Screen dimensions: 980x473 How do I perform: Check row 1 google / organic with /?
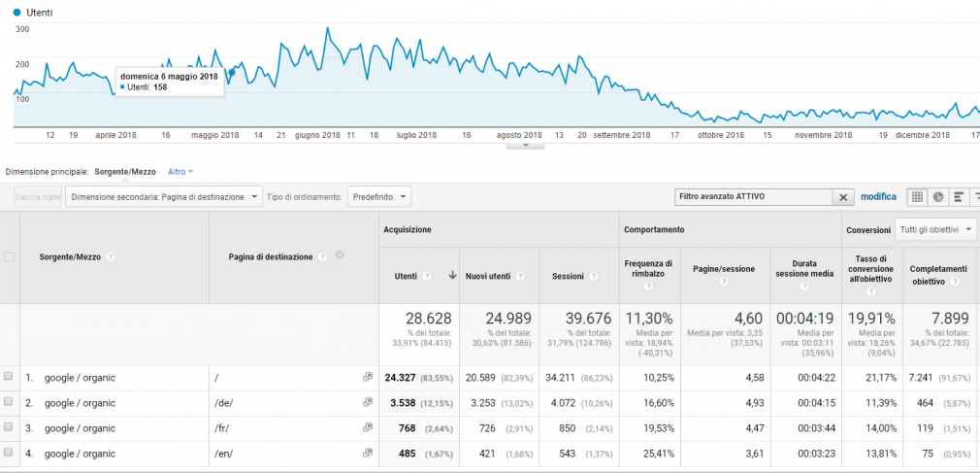click(9, 377)
